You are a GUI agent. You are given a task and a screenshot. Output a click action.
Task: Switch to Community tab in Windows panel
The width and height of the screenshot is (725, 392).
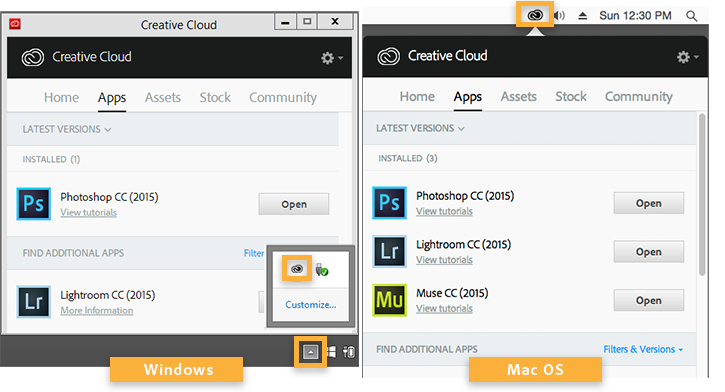[x=283, y=98]
